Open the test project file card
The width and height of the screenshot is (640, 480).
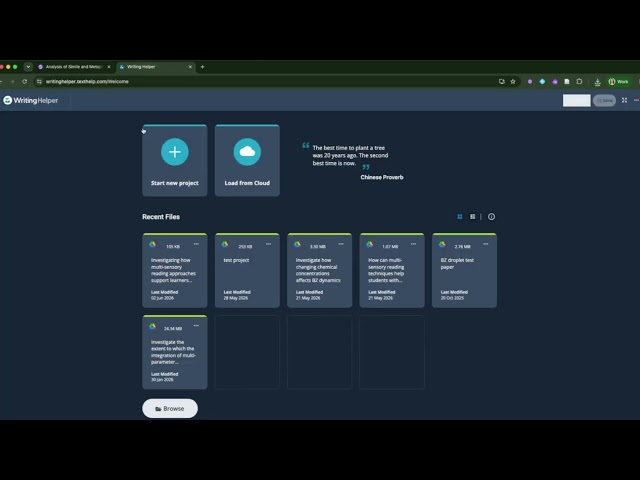[x=247, y=270]
